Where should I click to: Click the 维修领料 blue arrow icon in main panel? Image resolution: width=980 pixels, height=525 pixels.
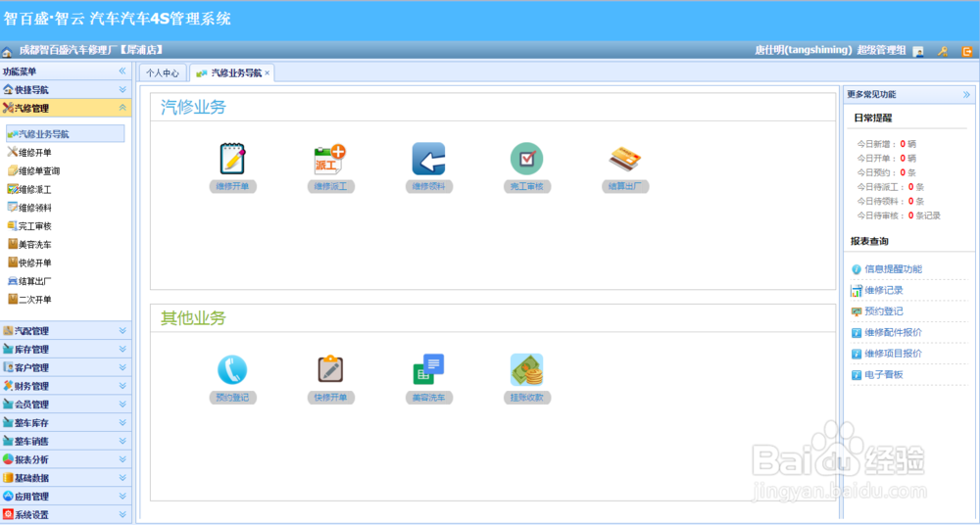pos(428,159)
